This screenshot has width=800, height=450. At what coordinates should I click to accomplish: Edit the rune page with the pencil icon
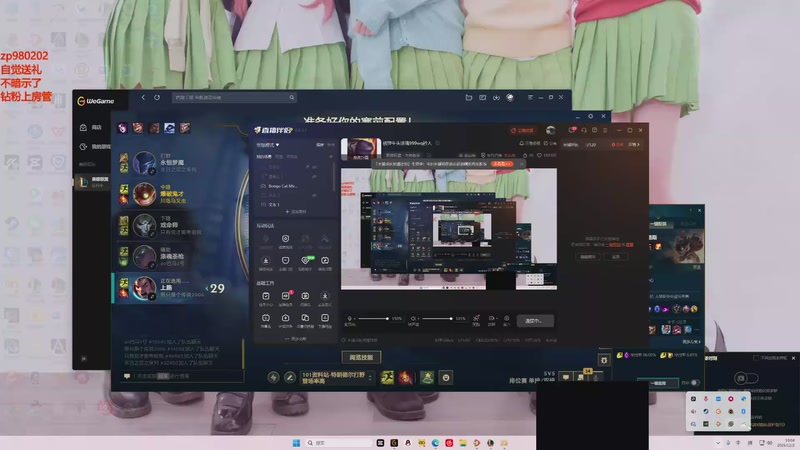click(289, 378)
